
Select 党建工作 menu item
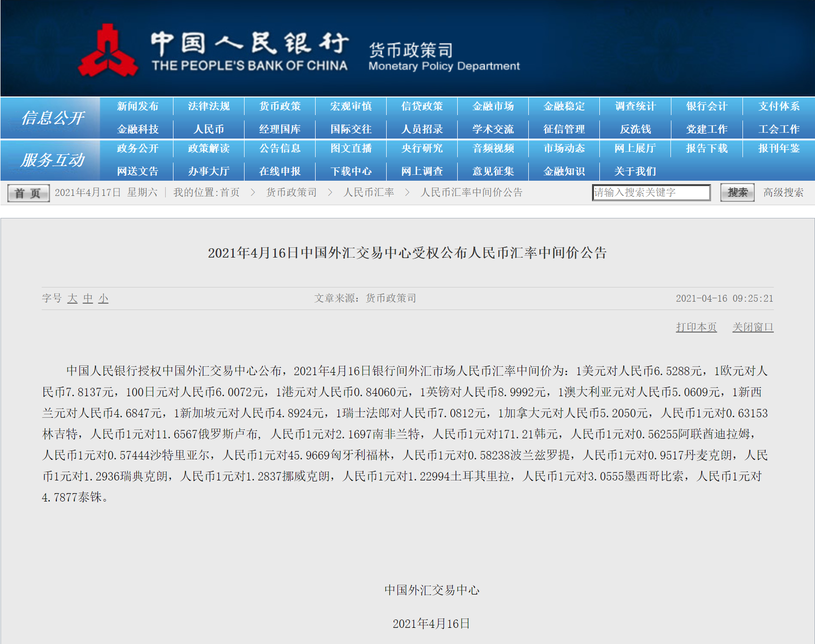click(x=707, y=129)
